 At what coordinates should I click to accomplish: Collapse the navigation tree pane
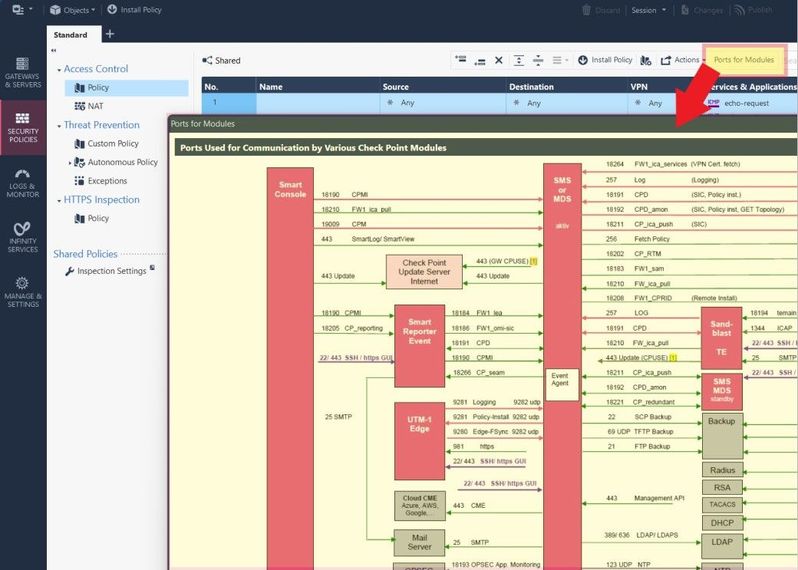(x=53, y=50)
